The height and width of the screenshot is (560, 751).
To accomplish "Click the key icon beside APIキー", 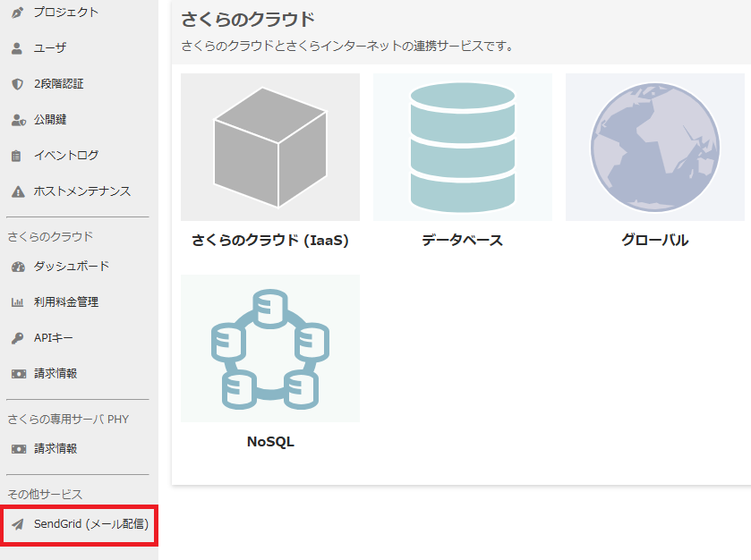I will [x=17, y=338].
